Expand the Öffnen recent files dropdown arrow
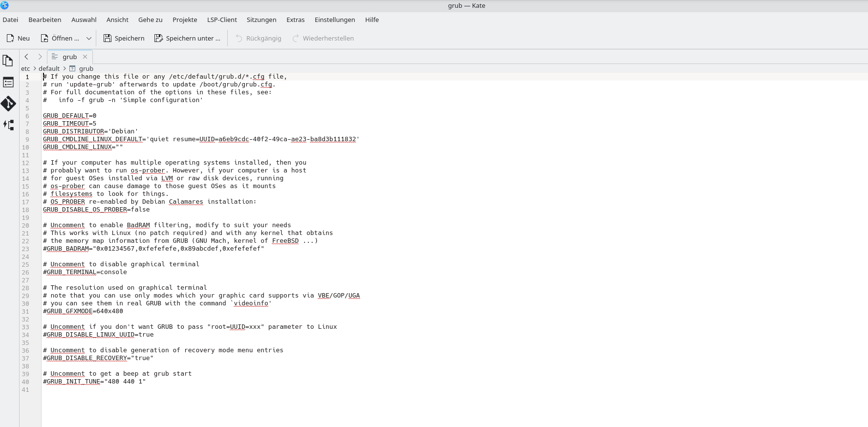Screen dimensions: 868x427 point(88,38)
